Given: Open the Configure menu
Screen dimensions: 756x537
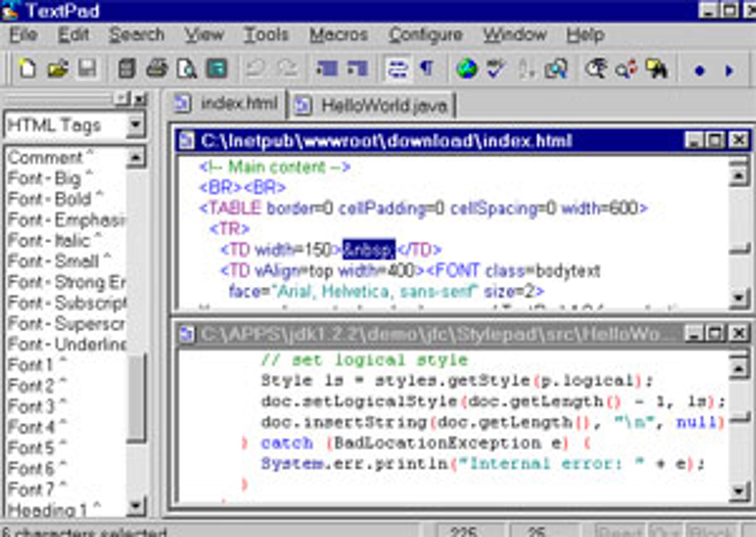Looking at the screenshot, I should coord(426,36).
